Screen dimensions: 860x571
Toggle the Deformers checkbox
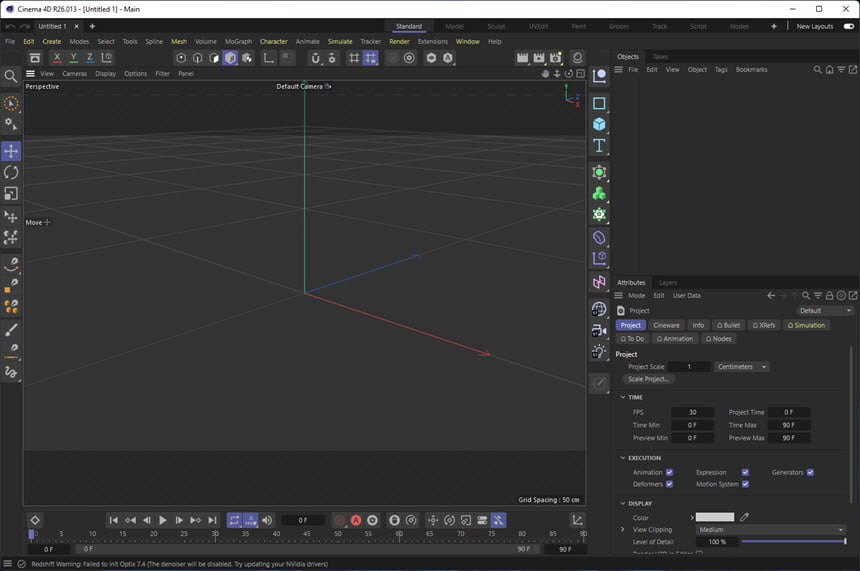pyautogui.click(x=669, y=484)
